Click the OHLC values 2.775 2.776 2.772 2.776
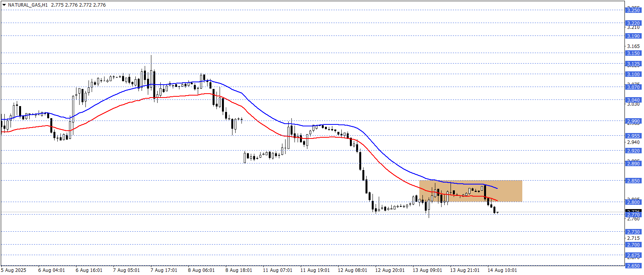The width and height of the screenshot is (644, 275). pyautogui.click(x=78, y=5)
